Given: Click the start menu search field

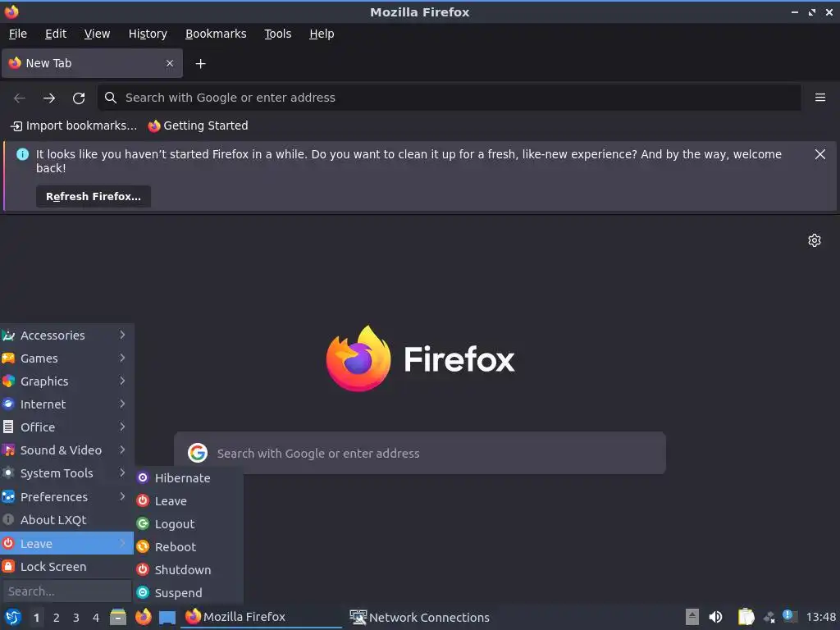Looking at the screenshot, I should (x=66, y=591).
